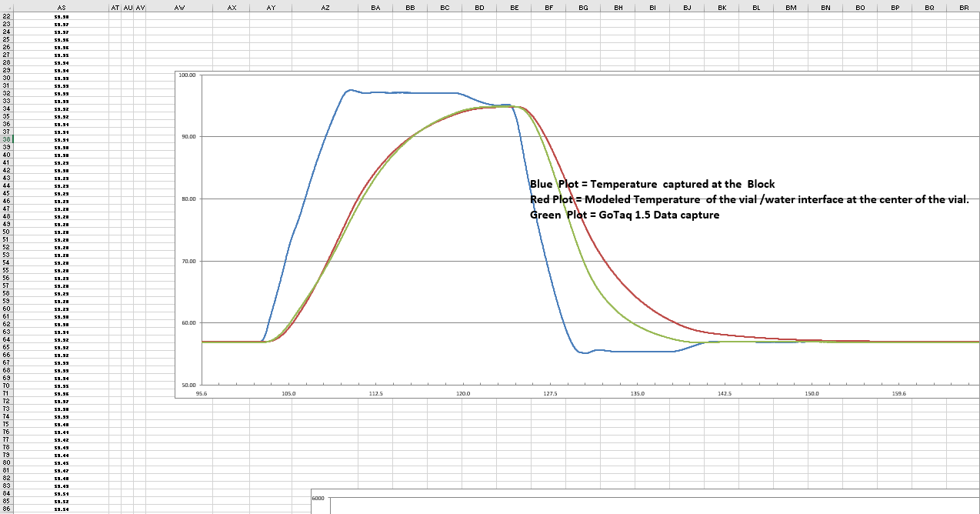Select the column BG header
The width and height of the screenshot is (980, 514).
point(583,7)
